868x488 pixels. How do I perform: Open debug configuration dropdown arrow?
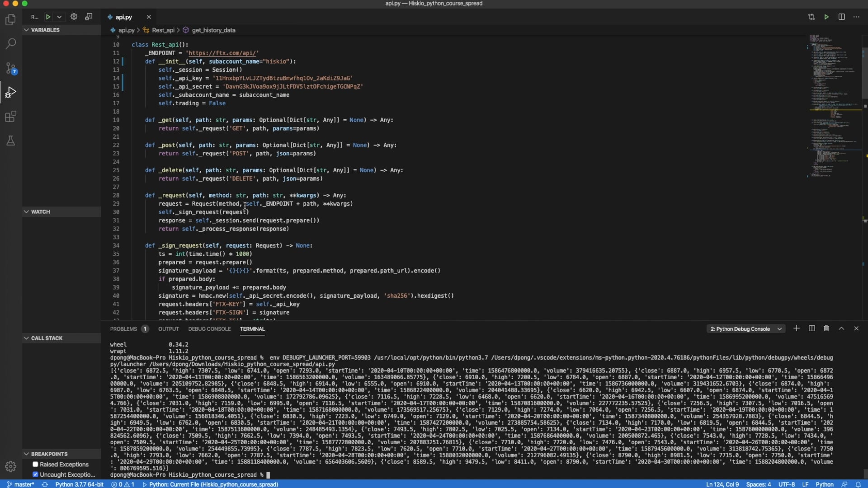[59, 17]
